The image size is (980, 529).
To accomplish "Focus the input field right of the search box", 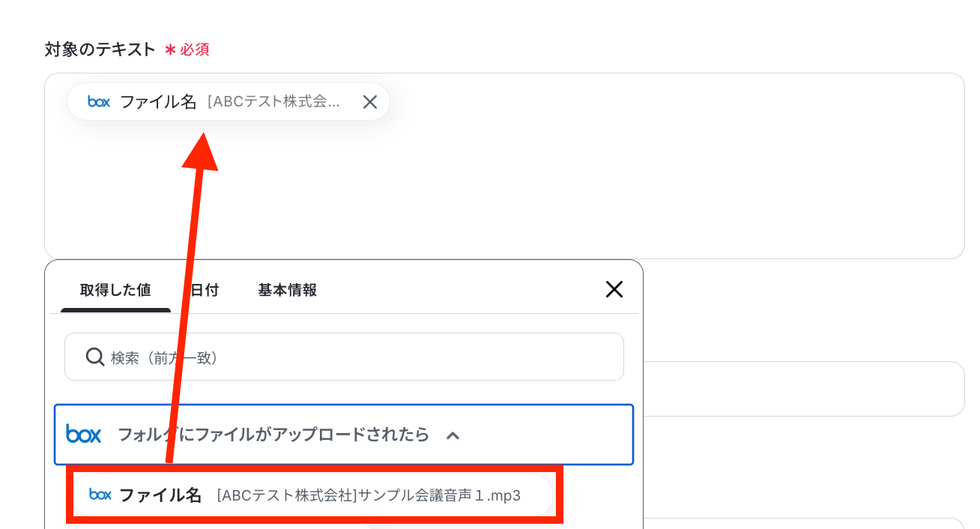I will coord(803,388).
